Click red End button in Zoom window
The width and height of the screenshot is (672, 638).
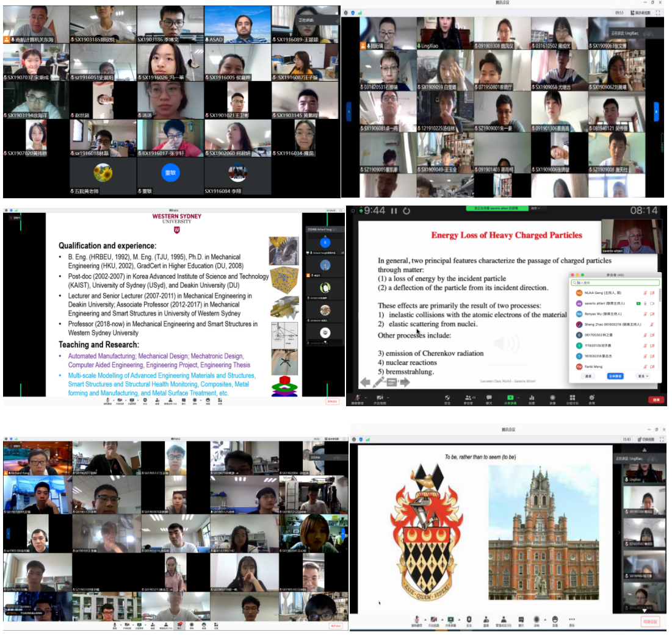click(656, 400)
